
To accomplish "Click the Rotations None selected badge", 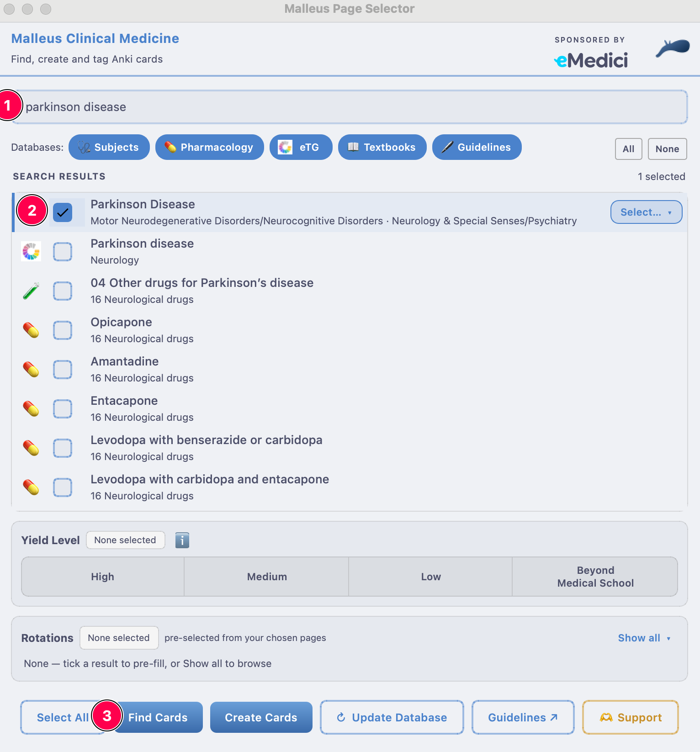I will [x=119, y=638].
